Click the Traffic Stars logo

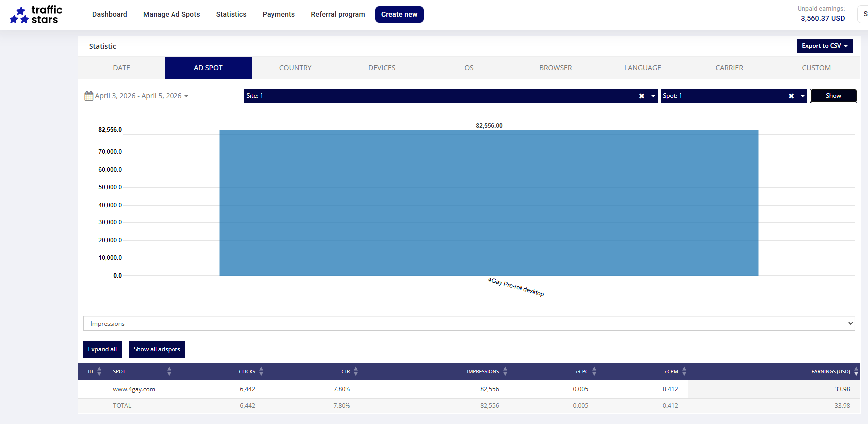pos(36,15)
